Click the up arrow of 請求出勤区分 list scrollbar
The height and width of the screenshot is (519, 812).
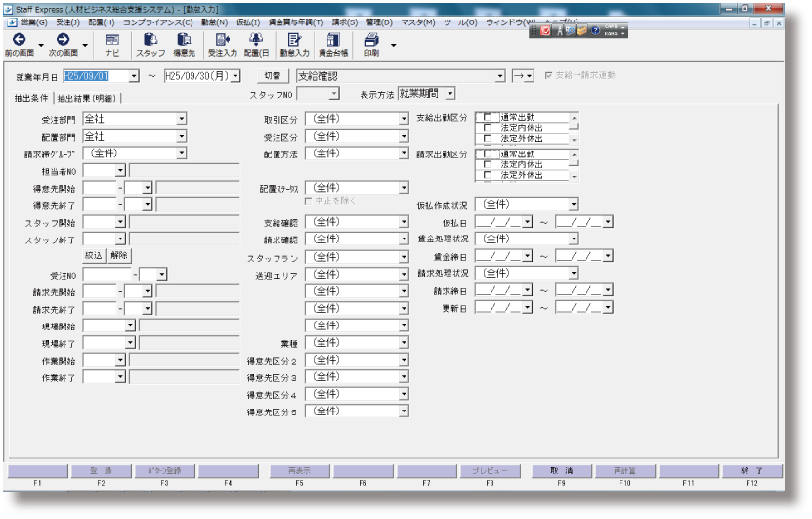tap(574, 154)
